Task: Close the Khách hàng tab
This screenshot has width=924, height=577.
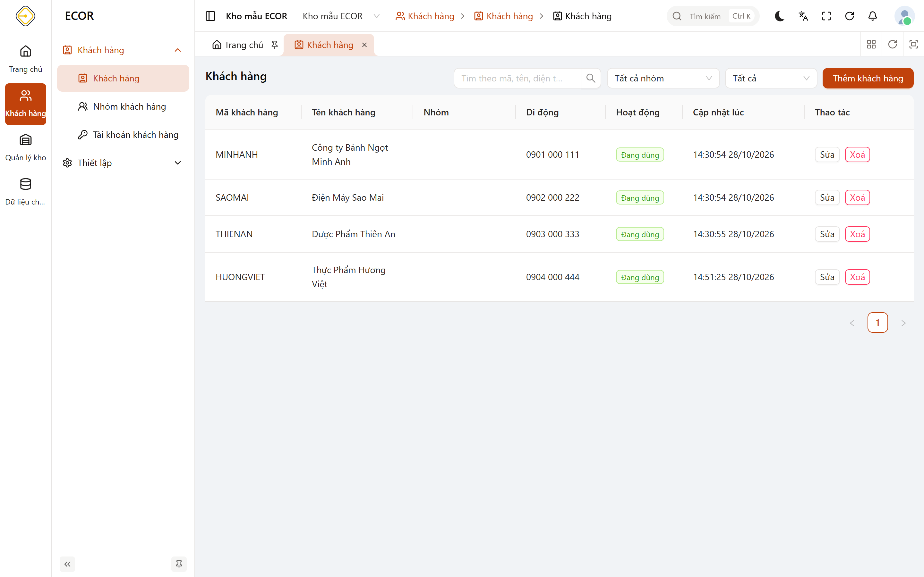Action: [364, 45]
